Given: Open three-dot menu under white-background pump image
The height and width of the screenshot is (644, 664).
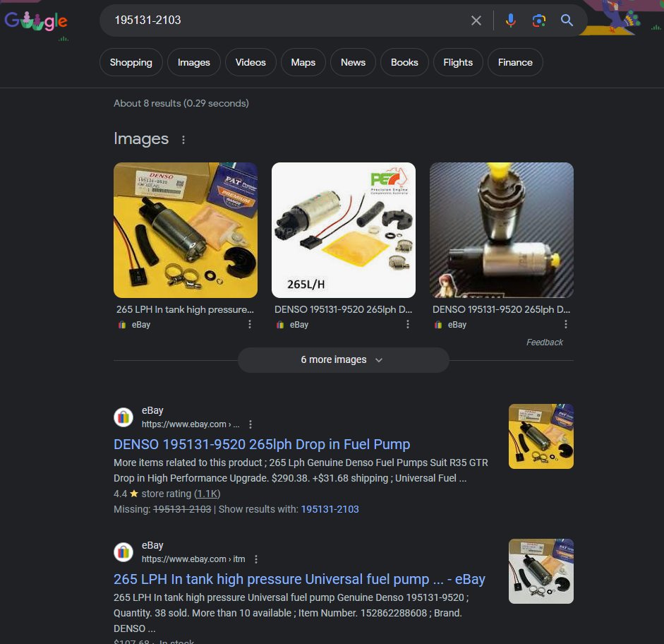Looking at the screenshot, I should point(407,324).
